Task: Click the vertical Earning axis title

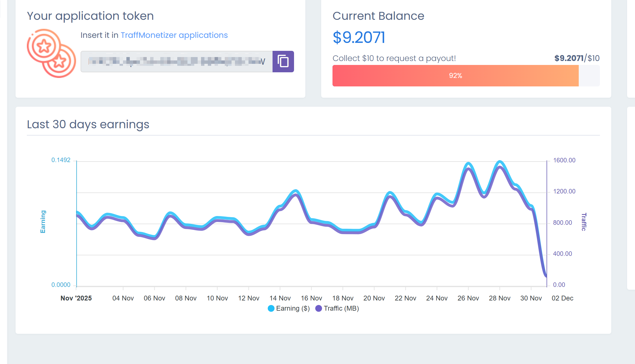Action: [43, 222]
